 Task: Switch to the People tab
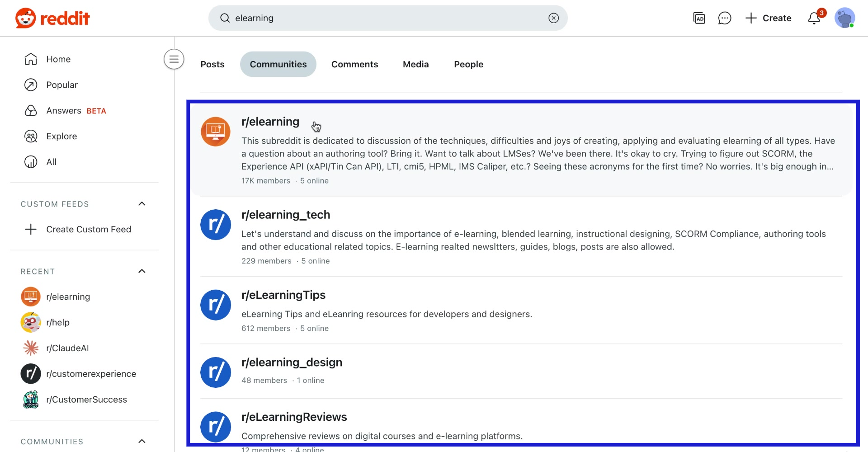pos(468,64)
